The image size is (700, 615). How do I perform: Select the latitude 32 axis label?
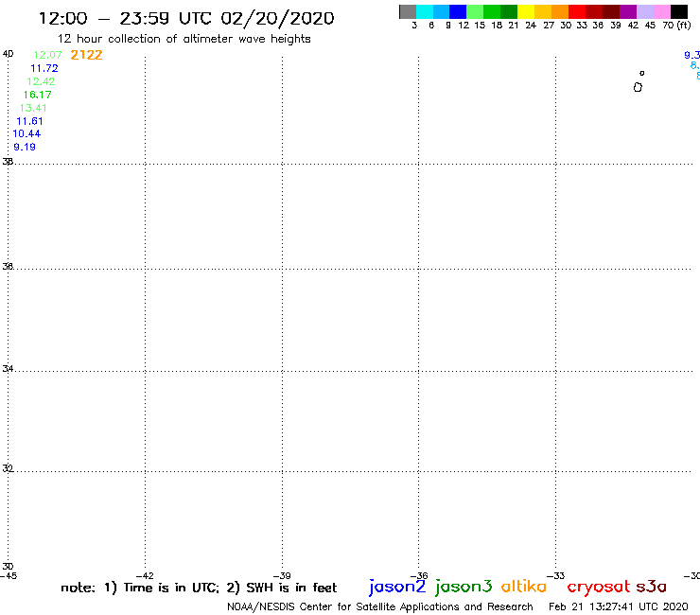click(8, 468)
